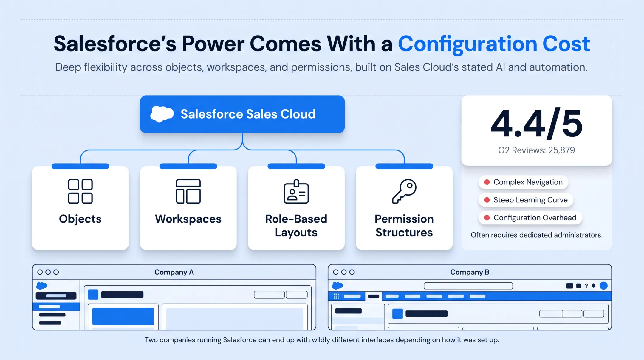Click the 'Company A' window title

click(174, 272)
